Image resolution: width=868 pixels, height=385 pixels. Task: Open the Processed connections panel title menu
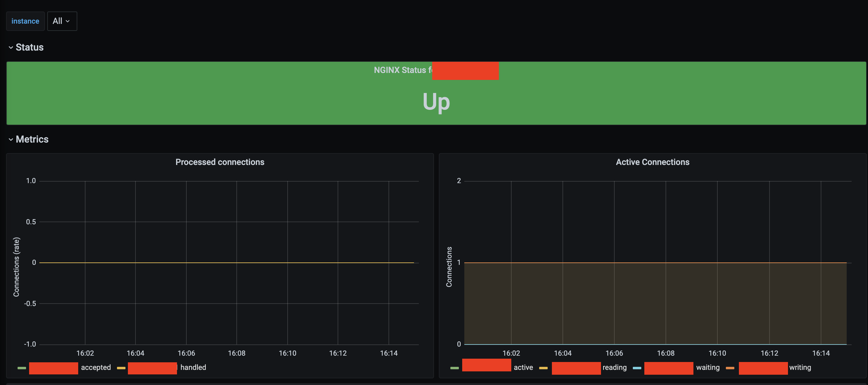[x=220, y=162]
